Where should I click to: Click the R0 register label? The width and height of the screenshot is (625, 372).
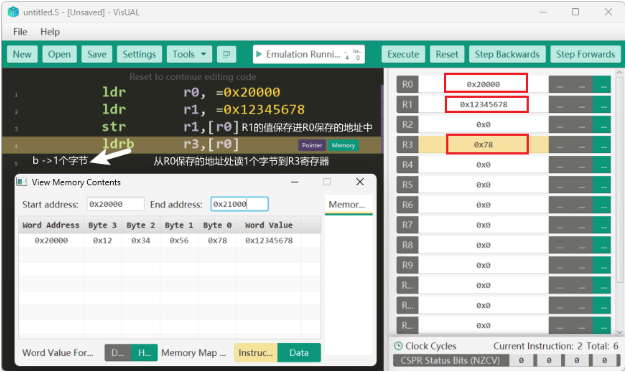tap(407, 85)
